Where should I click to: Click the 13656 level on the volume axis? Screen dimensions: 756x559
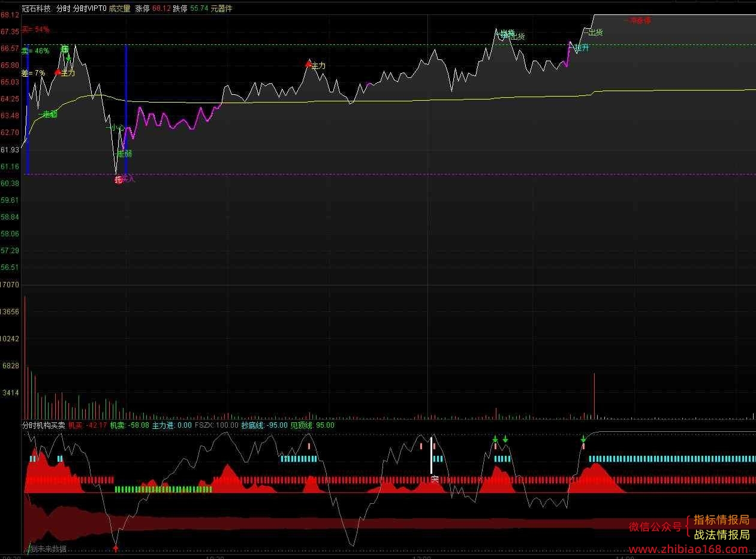[10, 312]
